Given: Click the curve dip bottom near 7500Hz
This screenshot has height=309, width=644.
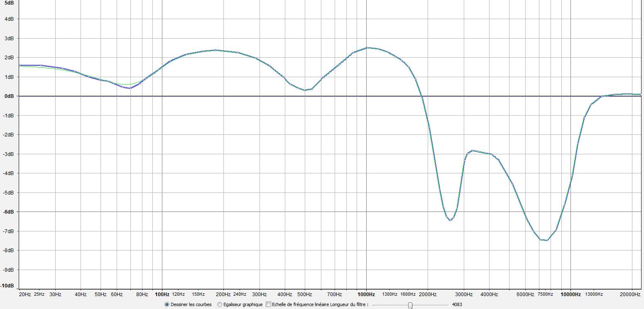Looking at the screenshot, I should point(546,240).
